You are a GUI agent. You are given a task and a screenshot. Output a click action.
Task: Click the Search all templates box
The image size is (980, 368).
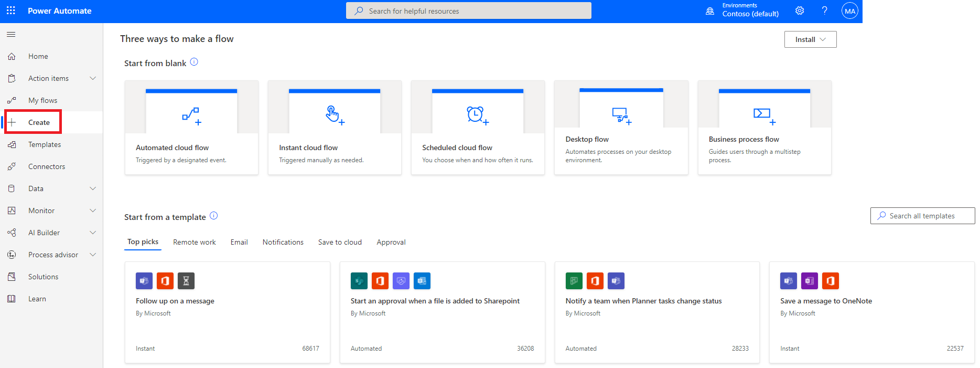point(922,216)
